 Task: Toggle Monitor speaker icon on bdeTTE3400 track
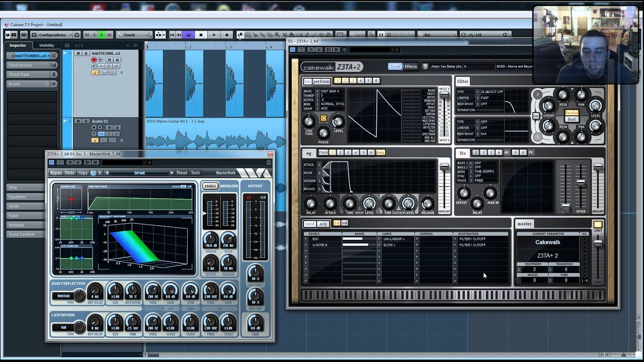click(101, 59)
